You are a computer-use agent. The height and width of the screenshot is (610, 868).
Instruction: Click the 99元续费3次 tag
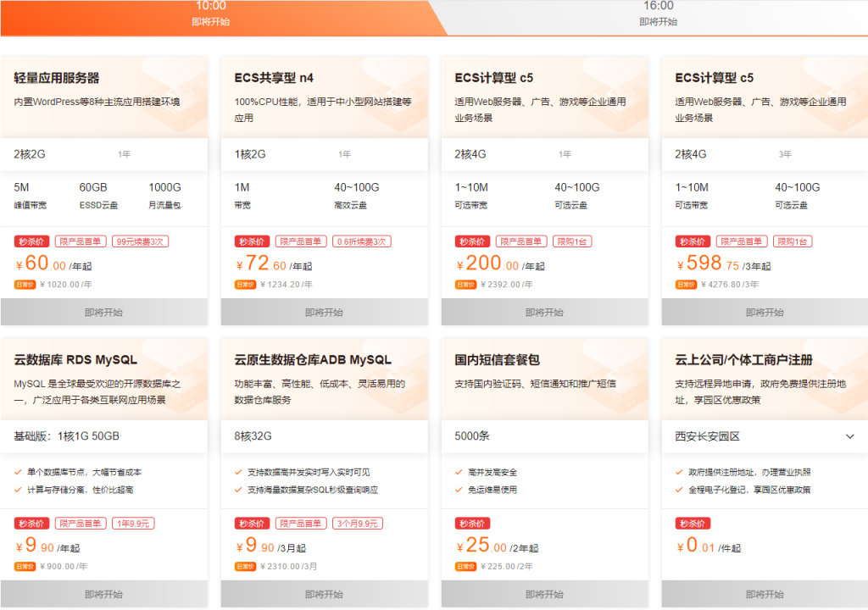(140, 241)
